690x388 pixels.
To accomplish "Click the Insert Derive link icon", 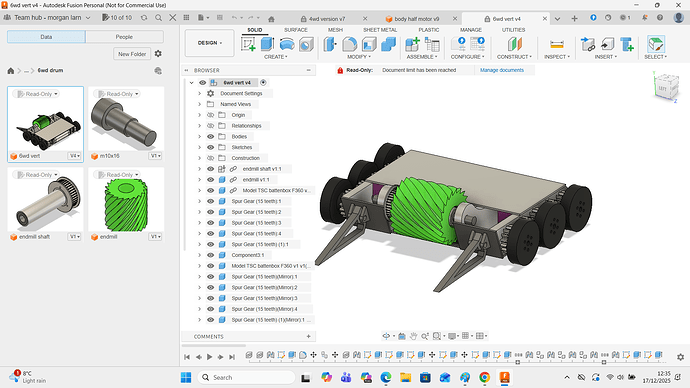I will tap(588, 44).
